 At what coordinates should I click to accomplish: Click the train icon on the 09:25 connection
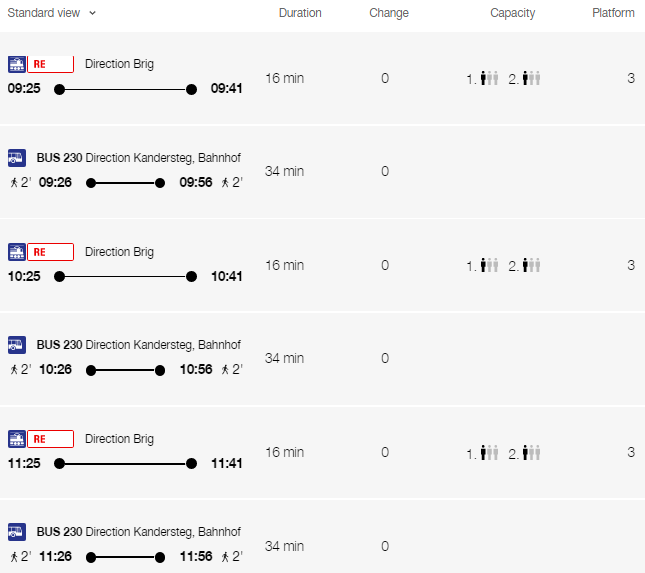click(x=17, y=64)
